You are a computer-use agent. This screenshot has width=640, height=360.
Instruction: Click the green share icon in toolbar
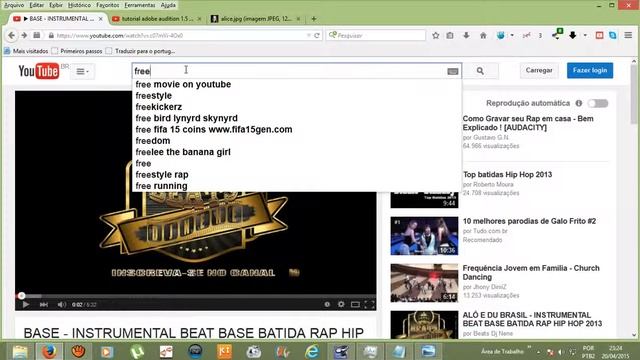pyautogui.click(x=557, y=34)
